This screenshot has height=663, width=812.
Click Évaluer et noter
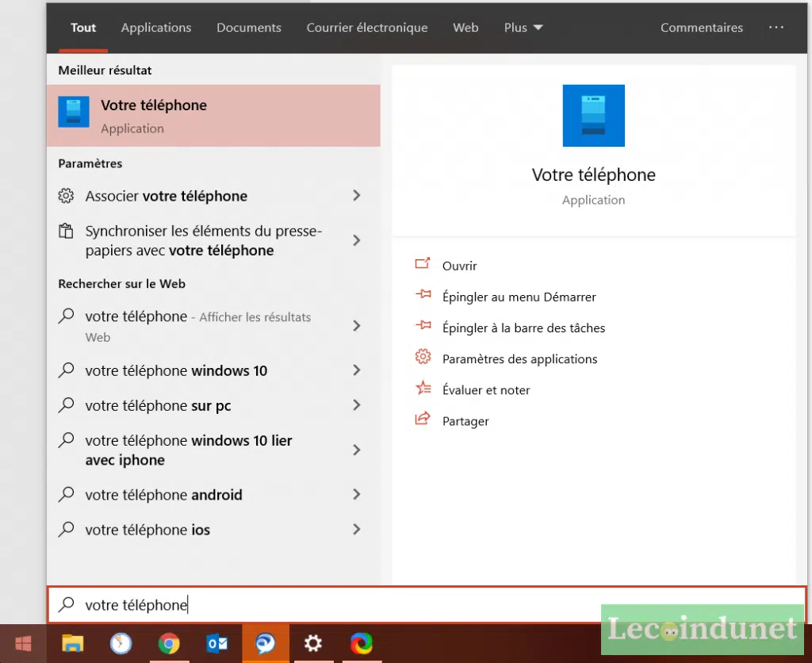486,390
